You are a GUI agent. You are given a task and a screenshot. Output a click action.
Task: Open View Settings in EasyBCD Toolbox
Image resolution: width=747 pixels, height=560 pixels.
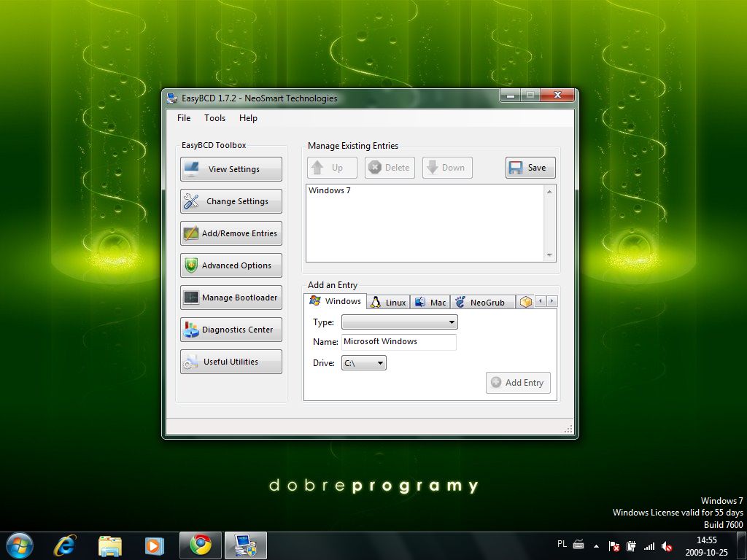[231, 169]
